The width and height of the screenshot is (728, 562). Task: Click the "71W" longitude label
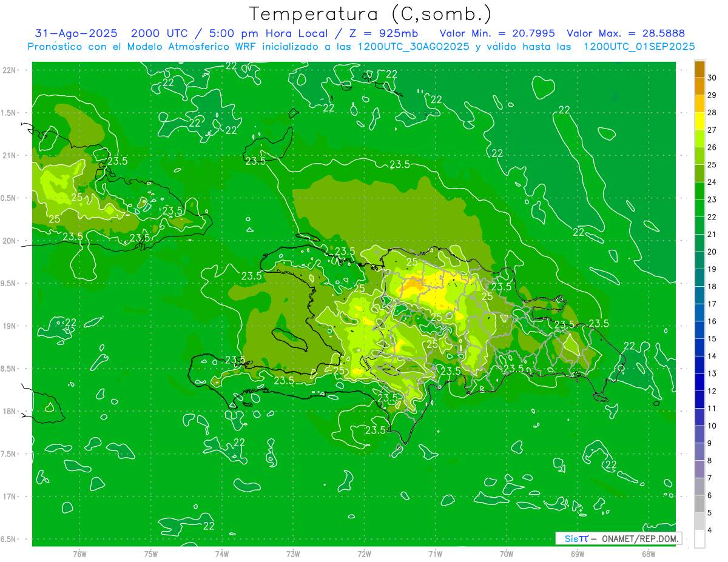tap(435, 554)
